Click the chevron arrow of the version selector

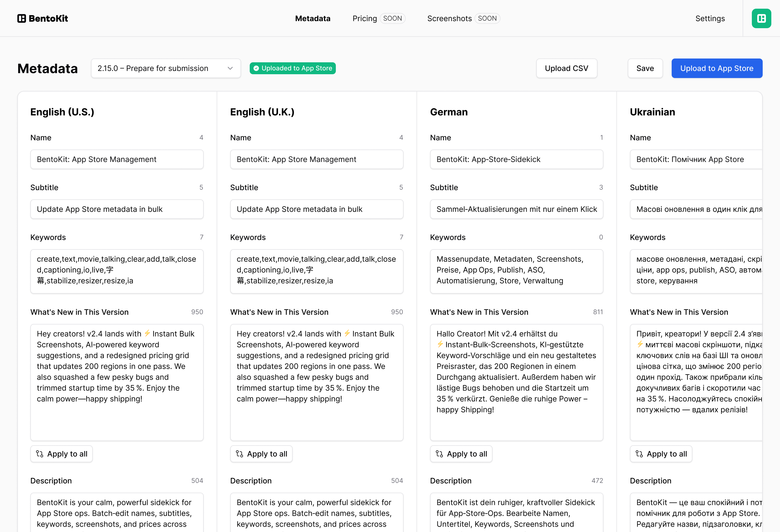230,69
